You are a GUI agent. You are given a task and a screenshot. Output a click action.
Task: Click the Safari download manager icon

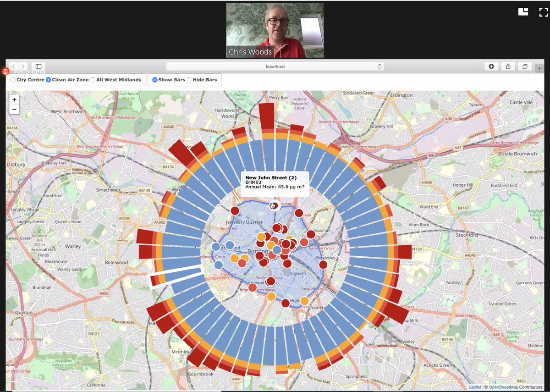pyautogui.click(x=491, y=66)
